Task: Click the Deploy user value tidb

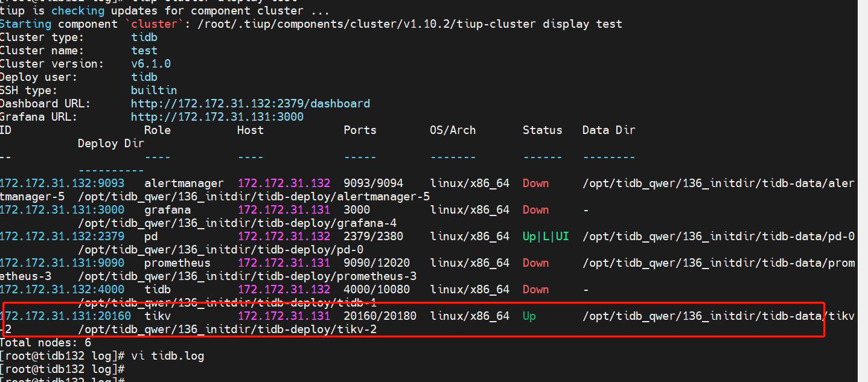Action: [144, 77]
